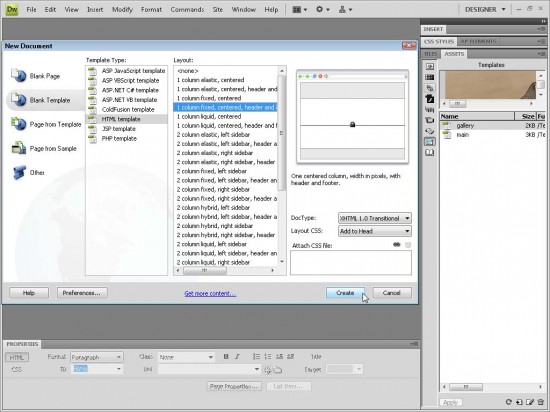
Task: Click the Dw application logo
Action: click(12, 9)
